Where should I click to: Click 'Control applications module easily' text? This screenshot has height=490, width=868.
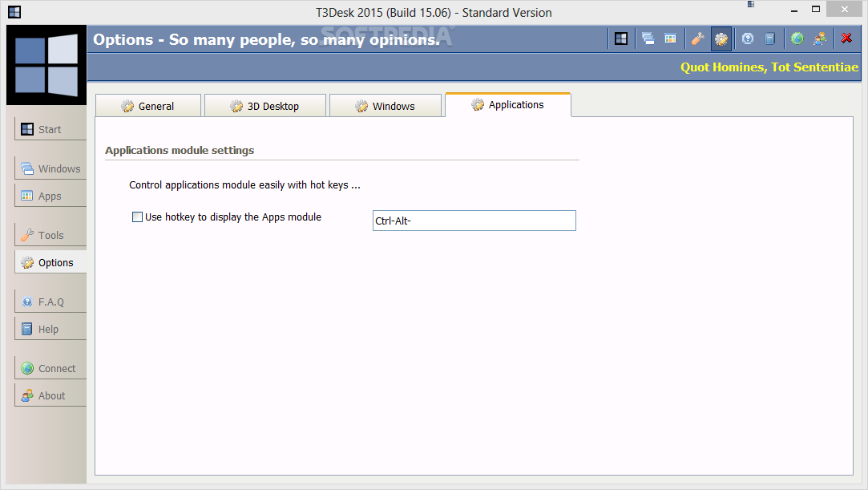pyautogui.click(x=244, y=185)
